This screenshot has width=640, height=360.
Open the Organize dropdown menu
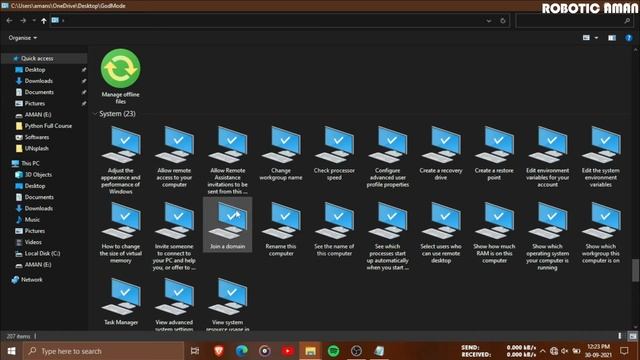(23, 38)
